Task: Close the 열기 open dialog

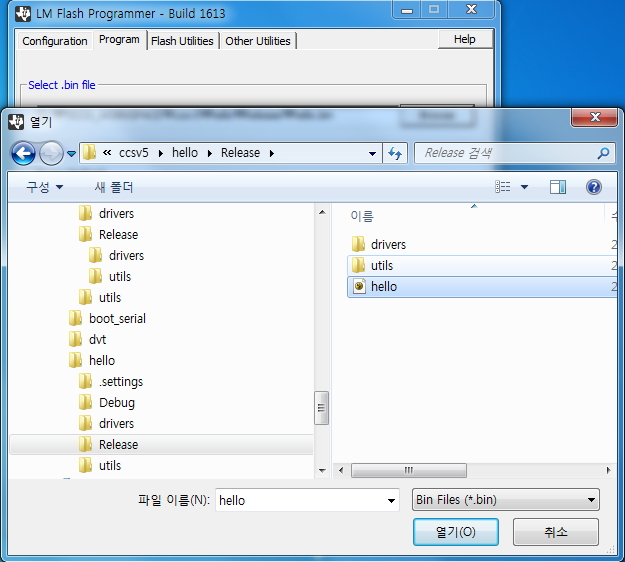Action: (x=594, y=117)
